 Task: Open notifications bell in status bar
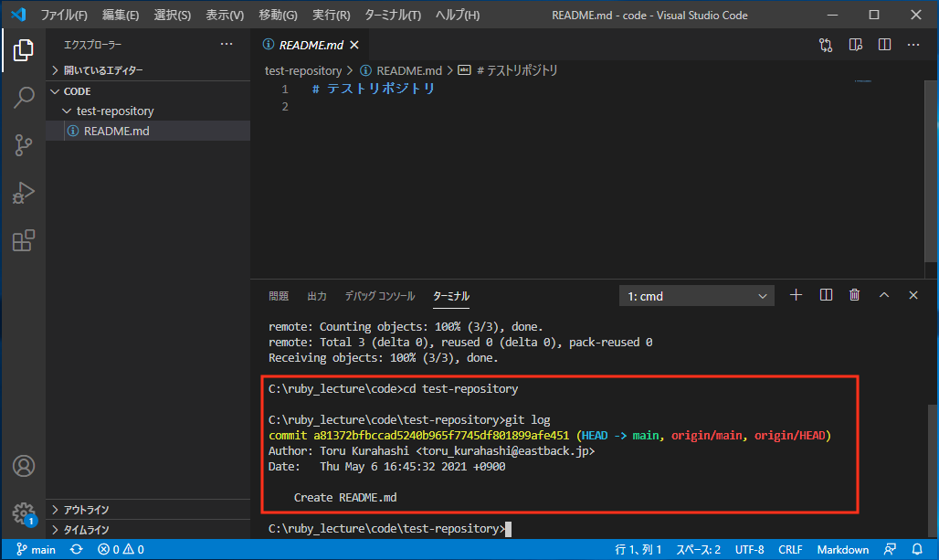(917, 549)
